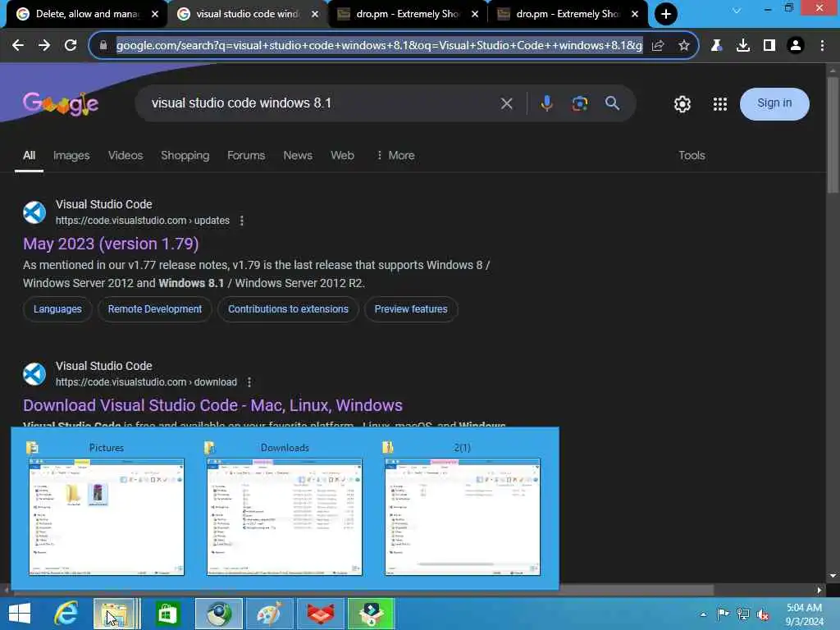Switch to the first dro.pm tab

click(407, 14)
